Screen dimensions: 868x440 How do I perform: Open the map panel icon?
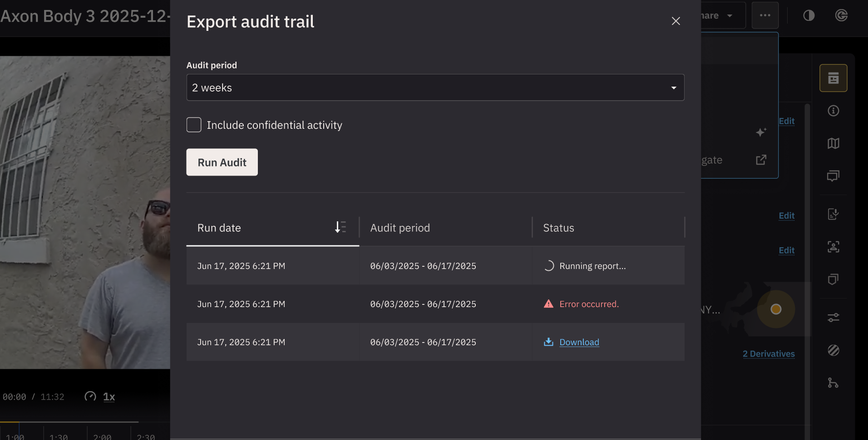point(833,143)
